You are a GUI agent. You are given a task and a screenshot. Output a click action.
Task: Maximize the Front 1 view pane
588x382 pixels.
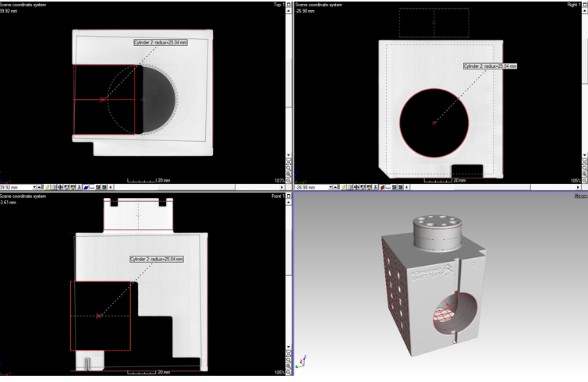pyautogui.click(x=289, y=196)
